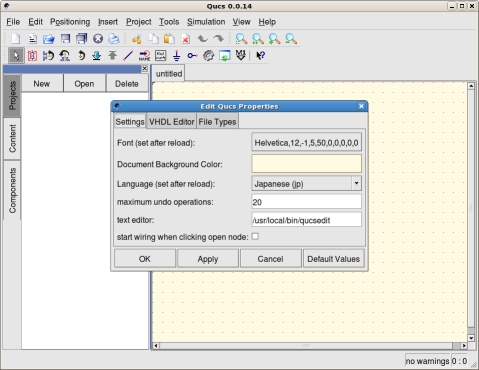Paste from clipboard
Screen dimensions: 479x370
[169, 39]
